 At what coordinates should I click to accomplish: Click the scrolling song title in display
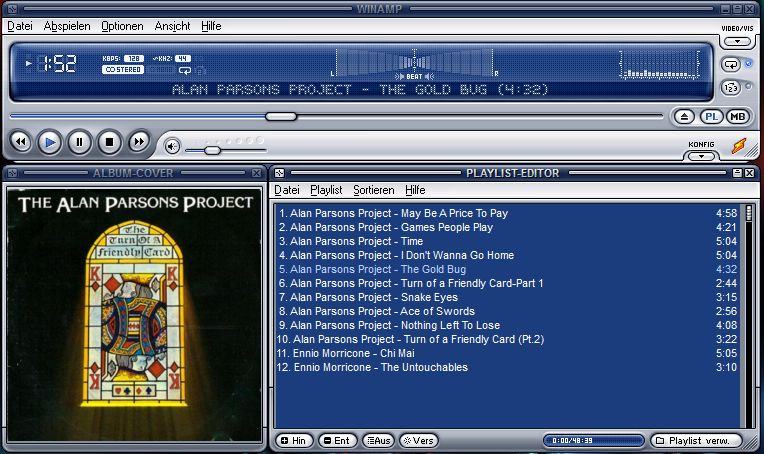(360, 90)
